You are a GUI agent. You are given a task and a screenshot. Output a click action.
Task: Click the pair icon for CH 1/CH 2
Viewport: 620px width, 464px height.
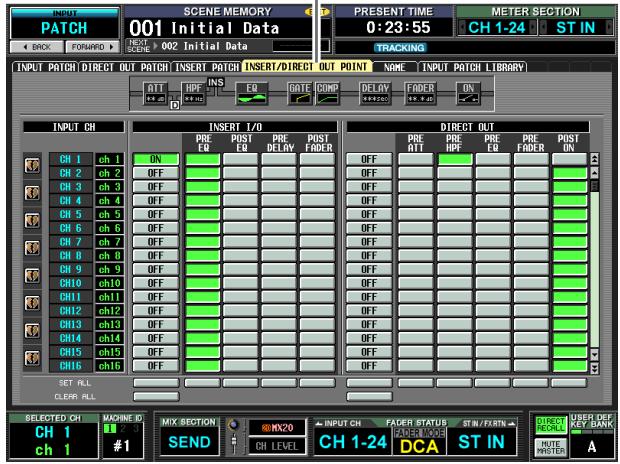[32, 166]
